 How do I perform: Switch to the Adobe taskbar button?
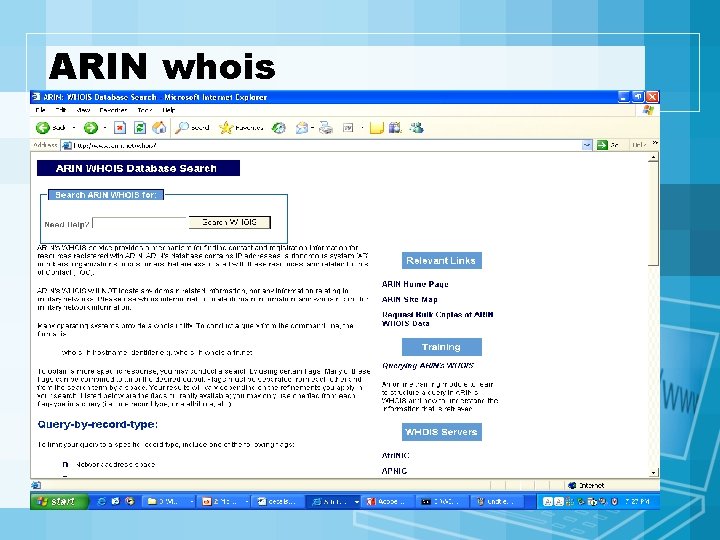tap(388, 501)
